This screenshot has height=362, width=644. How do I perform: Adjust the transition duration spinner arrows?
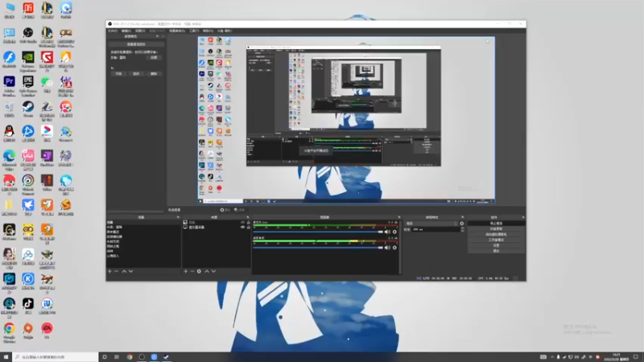click(x=462, y=229)
